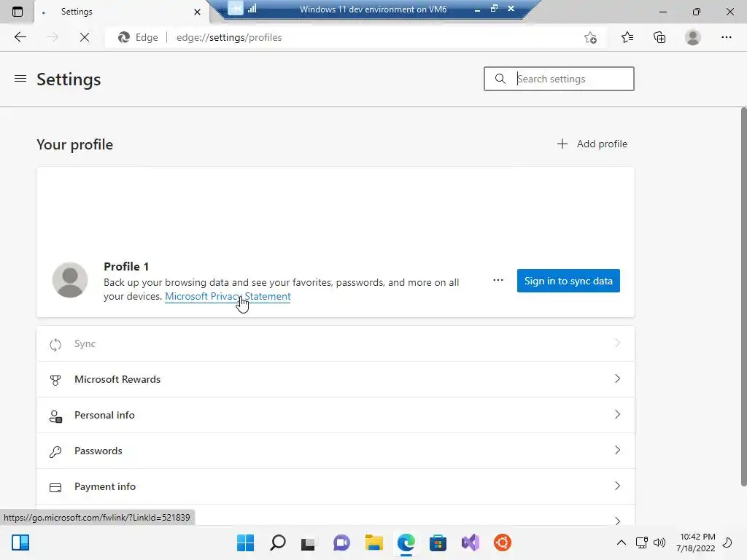Screen dimensions: 747x560
Task: Open File Explorer from taskbar
Action: click(374, 542)
